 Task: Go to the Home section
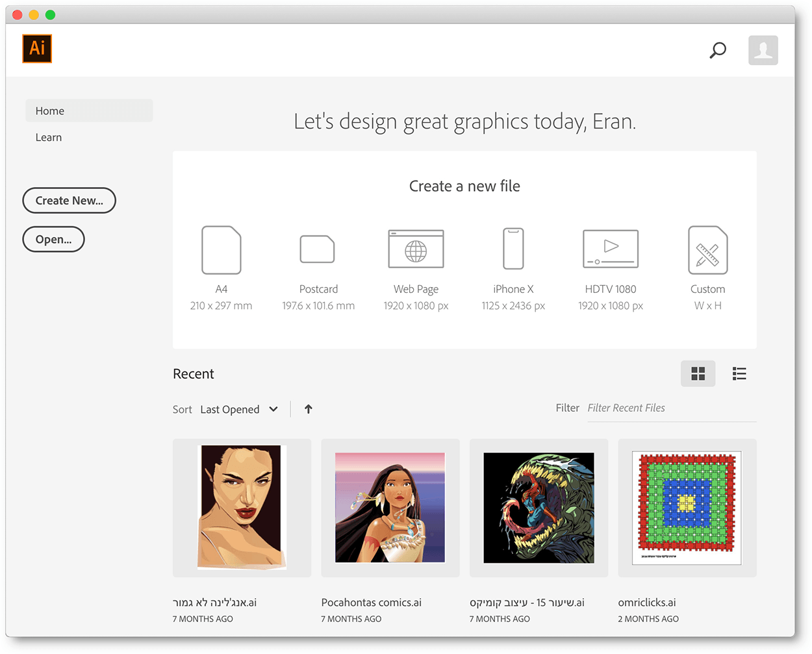[90, 111]
